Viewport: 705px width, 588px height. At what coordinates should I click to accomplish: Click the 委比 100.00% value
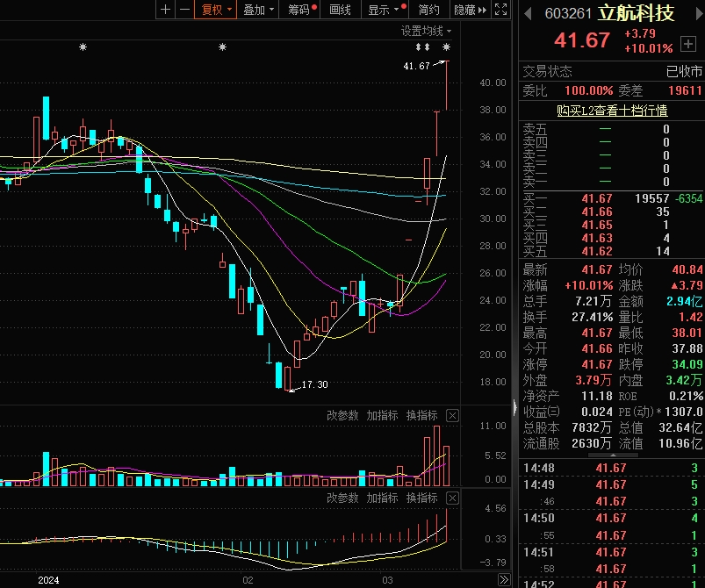point(588,90)
